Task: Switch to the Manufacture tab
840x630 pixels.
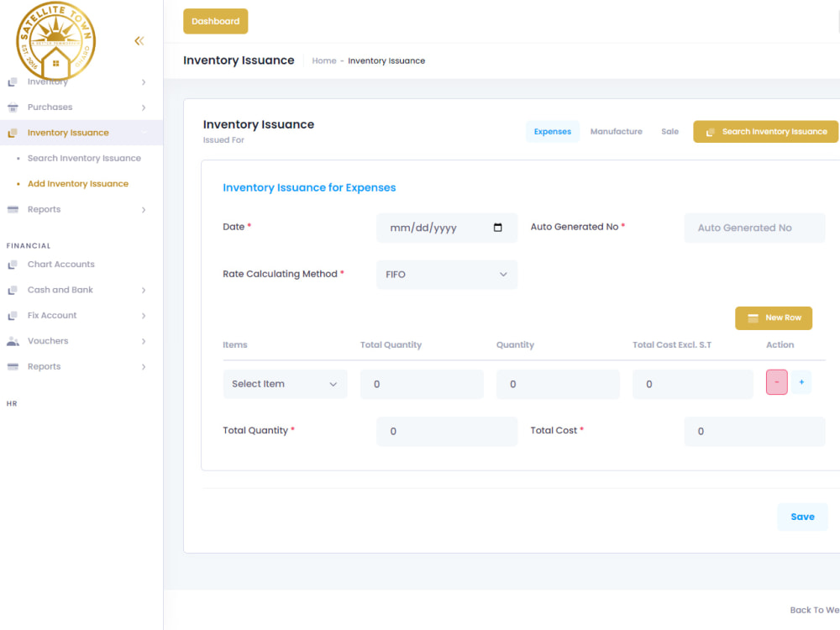Action: pos(616,132)
